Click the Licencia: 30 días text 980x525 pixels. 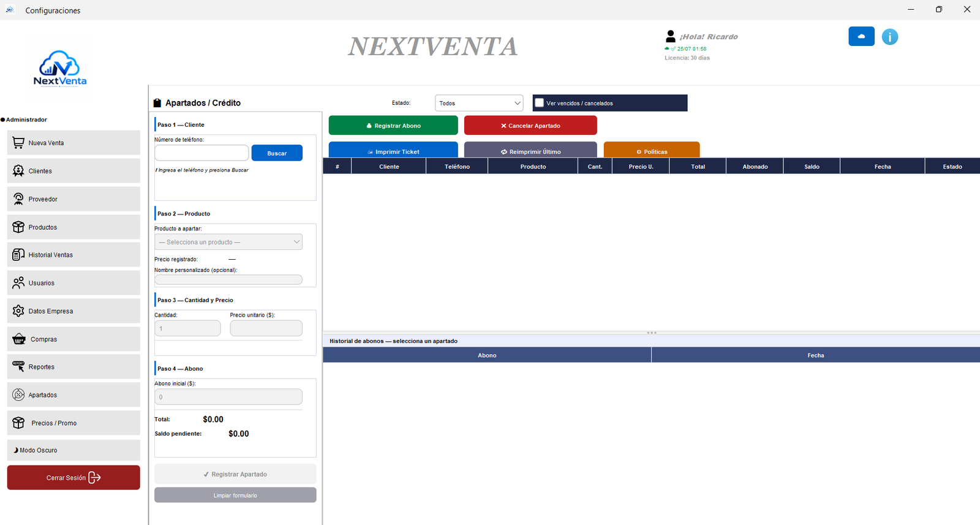pyautogui.click(x=687, y=58)
